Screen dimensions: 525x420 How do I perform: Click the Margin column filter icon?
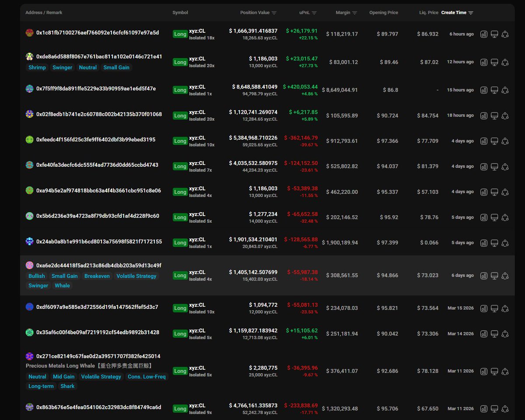[354, 12]
